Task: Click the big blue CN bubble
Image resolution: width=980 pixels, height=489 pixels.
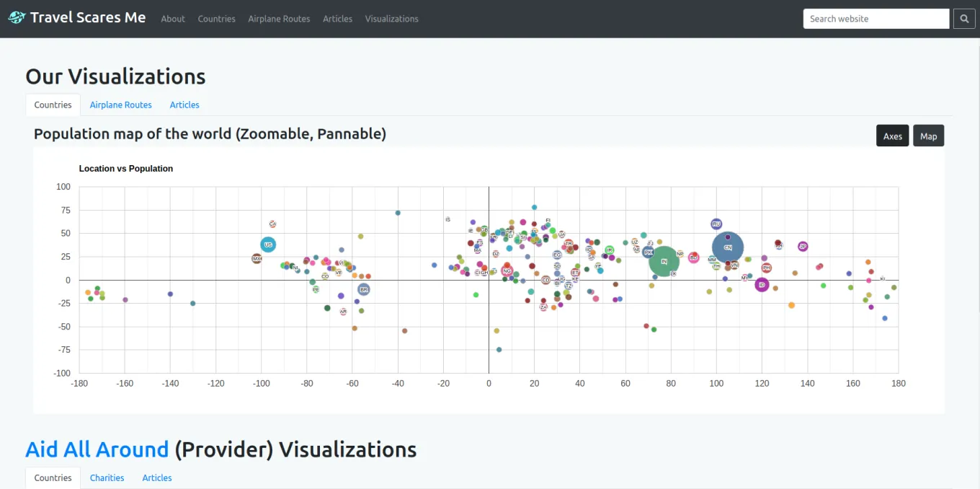Action: [x=728, y=247]
